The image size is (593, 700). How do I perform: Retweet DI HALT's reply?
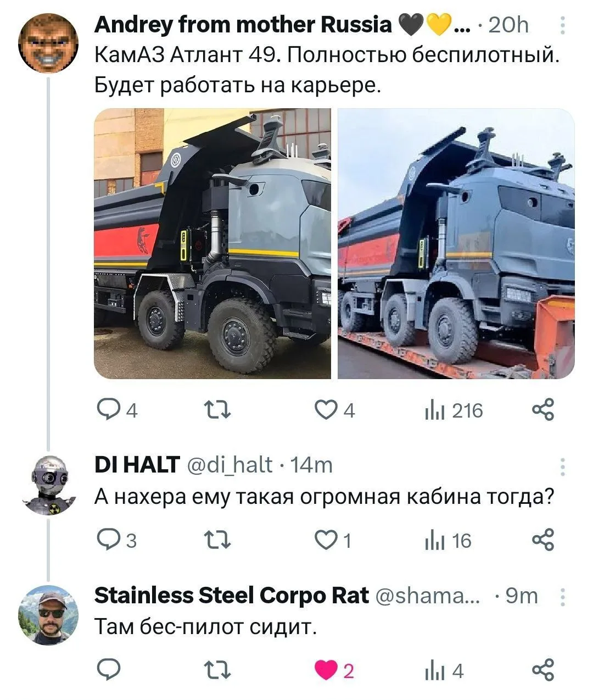[217, 541]
